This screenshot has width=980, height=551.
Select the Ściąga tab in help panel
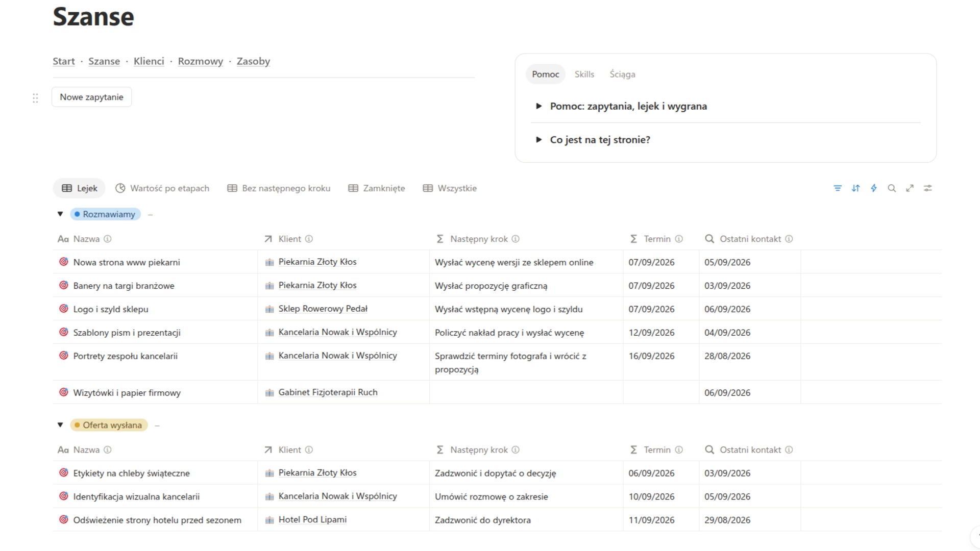[x=622, y=74]
